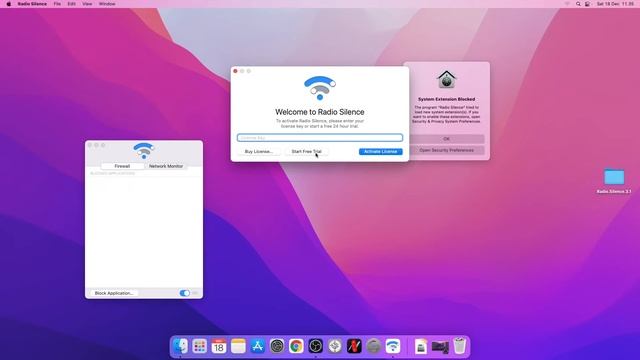Open the screenshot stack in dock
The width and height of the screenshot is (640, 360).
tap(440, 347)
